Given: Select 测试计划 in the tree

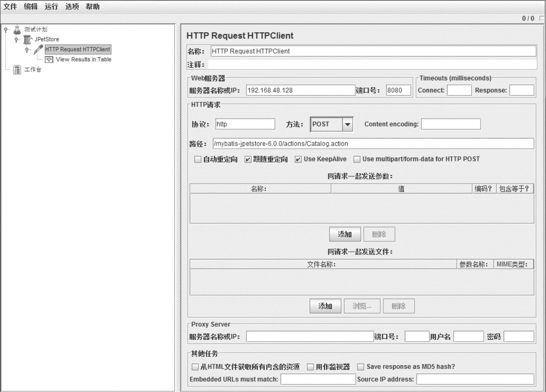Looking at the screenshot, I should [36, 29].
